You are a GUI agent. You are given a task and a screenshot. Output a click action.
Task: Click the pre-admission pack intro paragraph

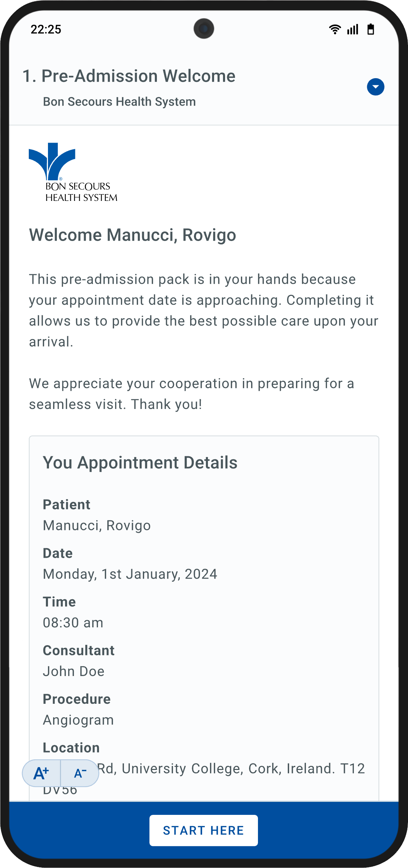[203, 310]
